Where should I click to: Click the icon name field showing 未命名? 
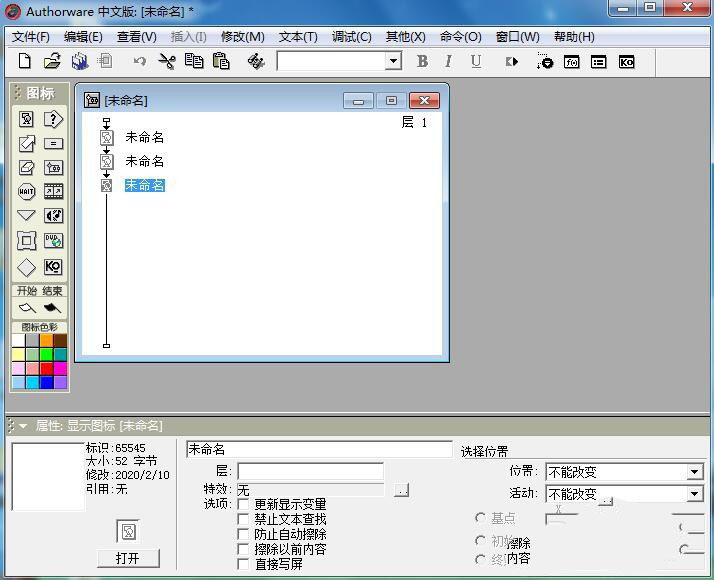point(319,449)
